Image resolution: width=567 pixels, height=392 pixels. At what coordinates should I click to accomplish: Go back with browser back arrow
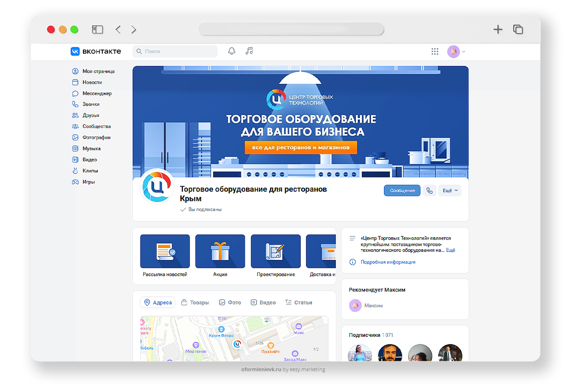coord(118,30)
